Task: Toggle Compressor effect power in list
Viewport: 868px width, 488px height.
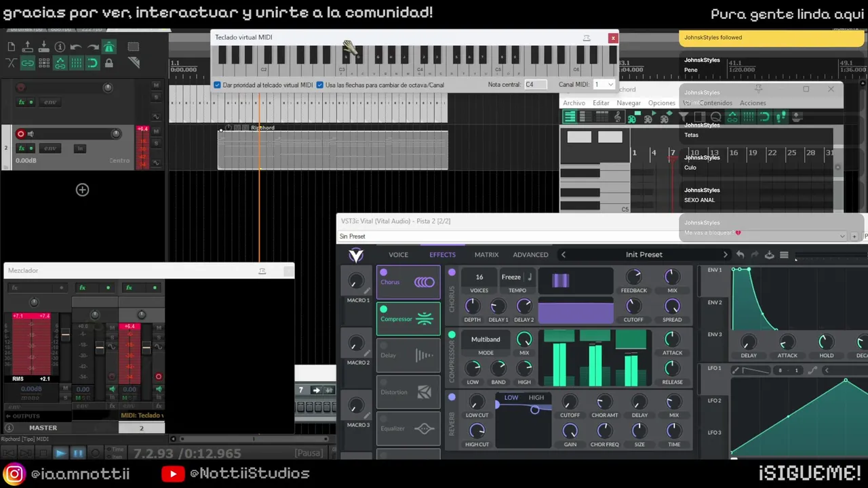Action: [383, 309]
